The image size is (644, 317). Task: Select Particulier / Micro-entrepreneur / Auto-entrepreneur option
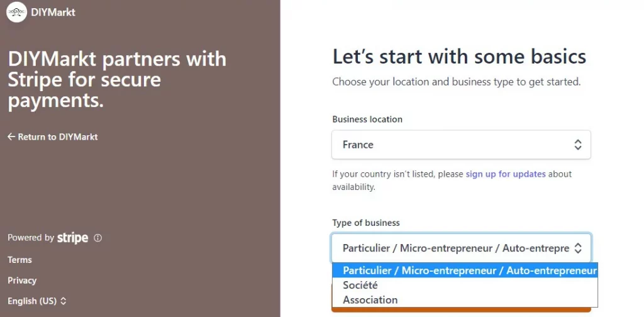click(469, 270)
